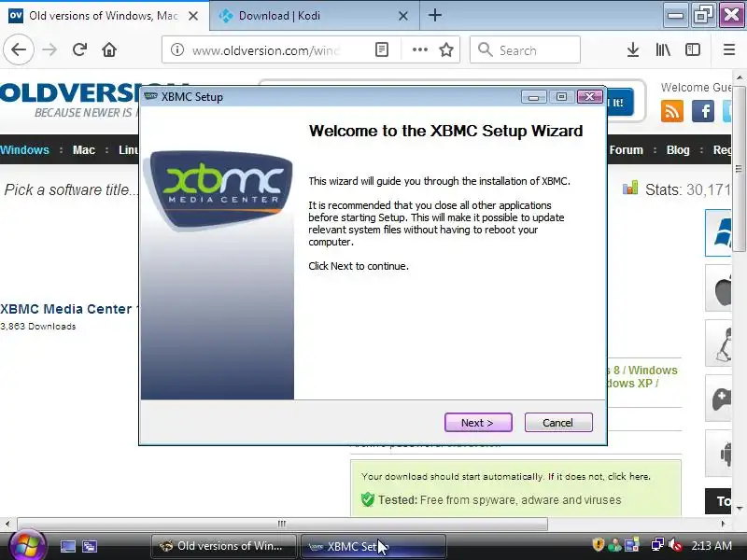
Task: Select the game controller sidebar icon
Action: 719,399
